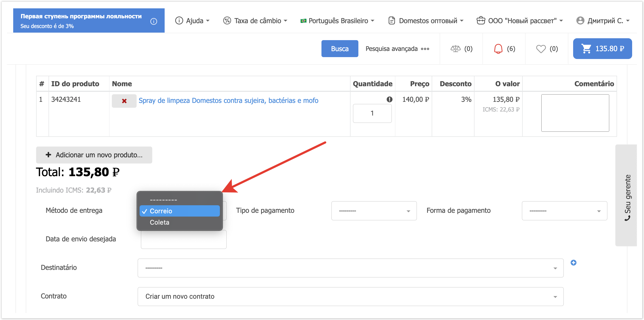Click the Busca button
This screenshot has width=644, height=320.
coord(340,49)
